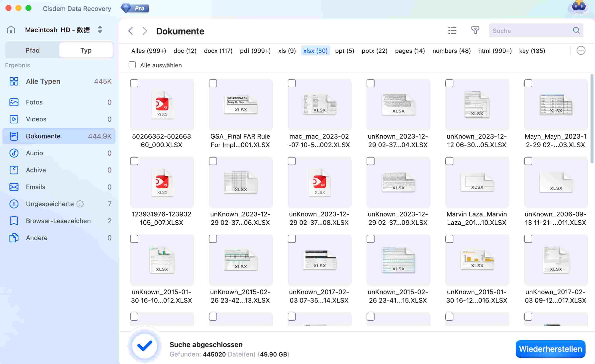This screenshot has width=595, height=364.
Task: Open the filter icon near search
Action: click(x=475, y=30)
